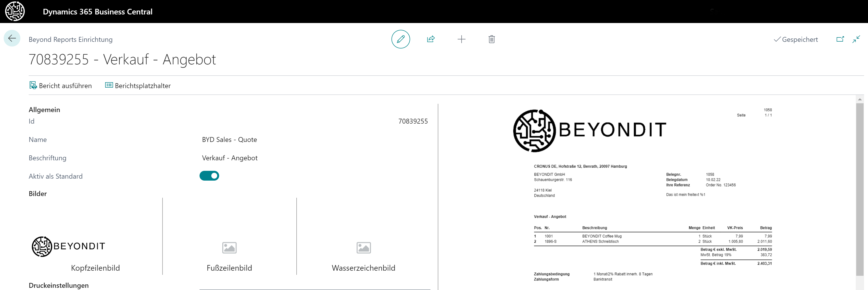Click the Kopfzeilenbild BEYONDIT logo thumbnail
The image size is (868, 290).
click(x=68, y=246)
